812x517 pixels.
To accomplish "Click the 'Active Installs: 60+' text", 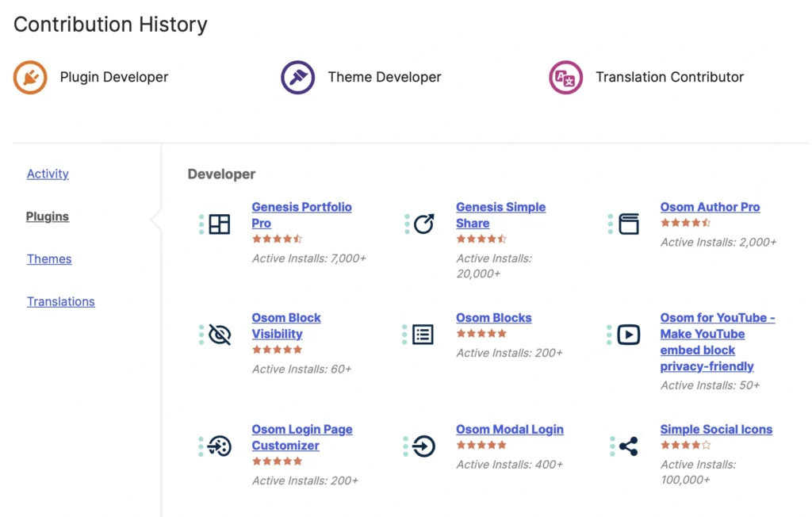I will pos(301,369).
